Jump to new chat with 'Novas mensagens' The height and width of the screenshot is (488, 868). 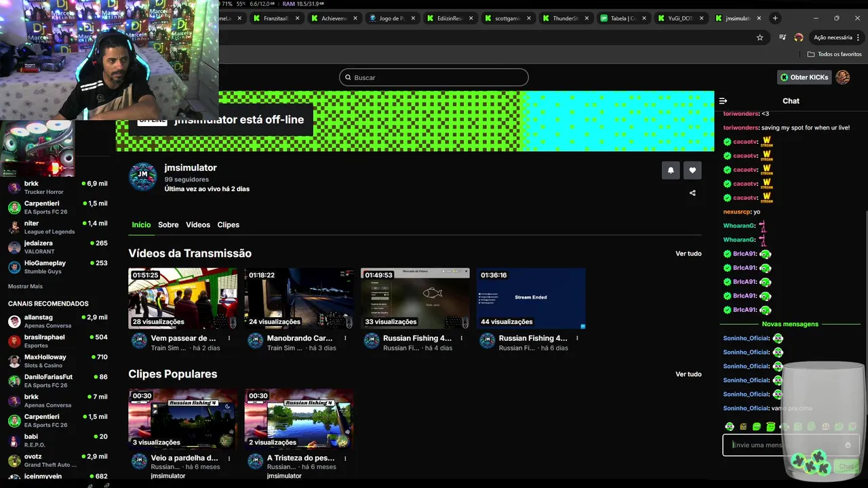pos(790,324)
